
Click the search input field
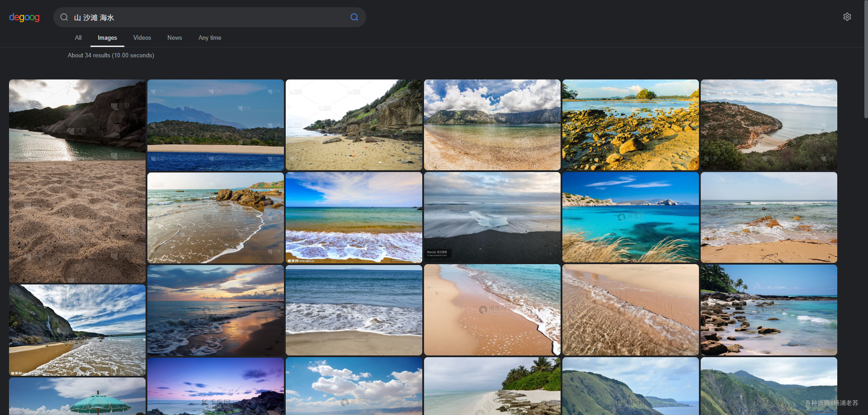[209, 17]
